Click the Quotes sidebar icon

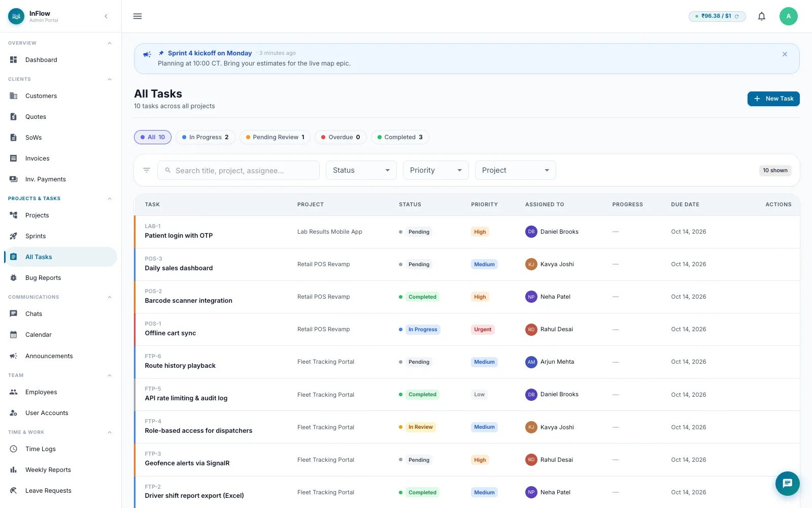pos(14,117)
